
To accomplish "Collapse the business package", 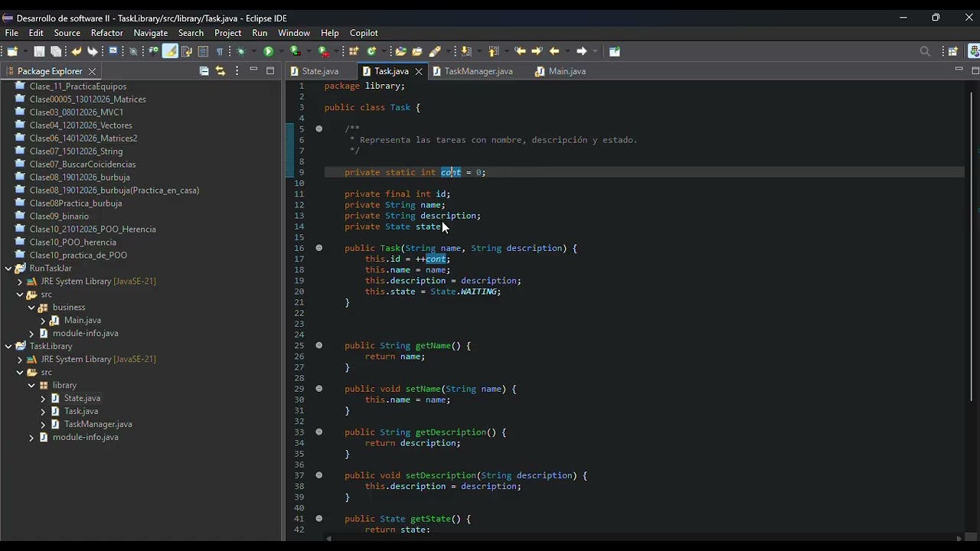I will (x=31, y=308).
